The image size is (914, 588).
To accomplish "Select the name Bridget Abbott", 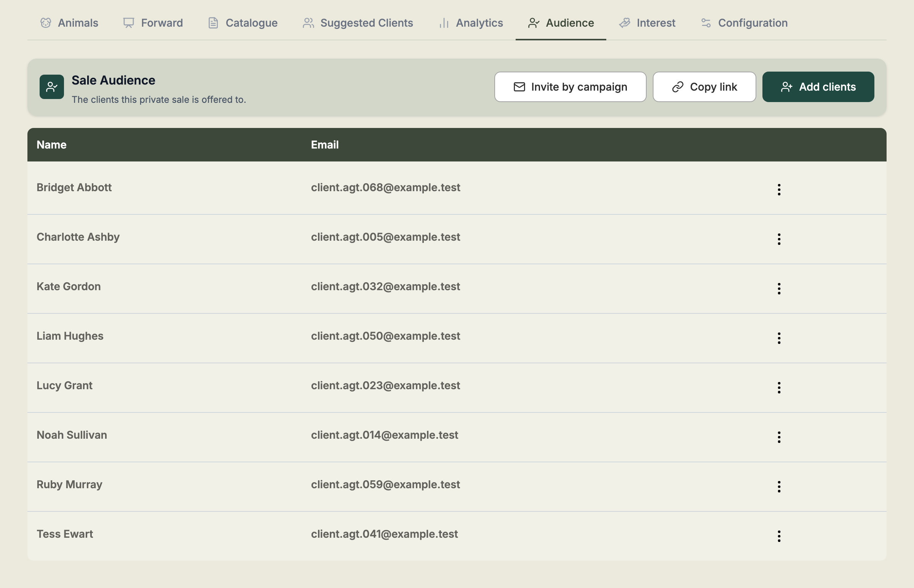I will pyautogui.click(x=74, y=187).
